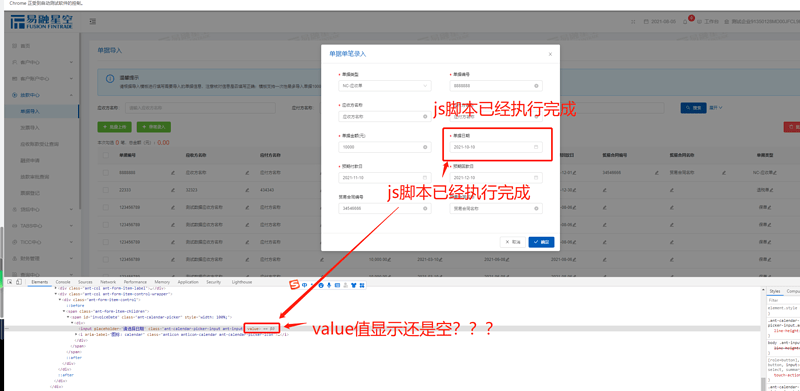Collapse the sidebar with the hamburger icon

click(93, 21)
